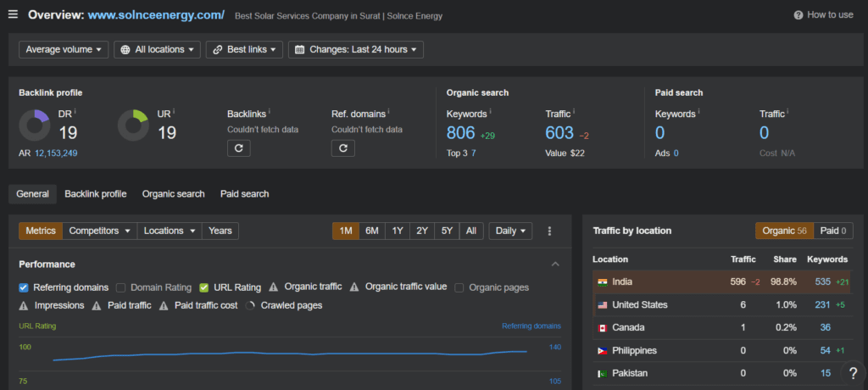Enable the Domain Rating checkbox
The width and height of the screenshot is (868, 390).
[121, 287]
